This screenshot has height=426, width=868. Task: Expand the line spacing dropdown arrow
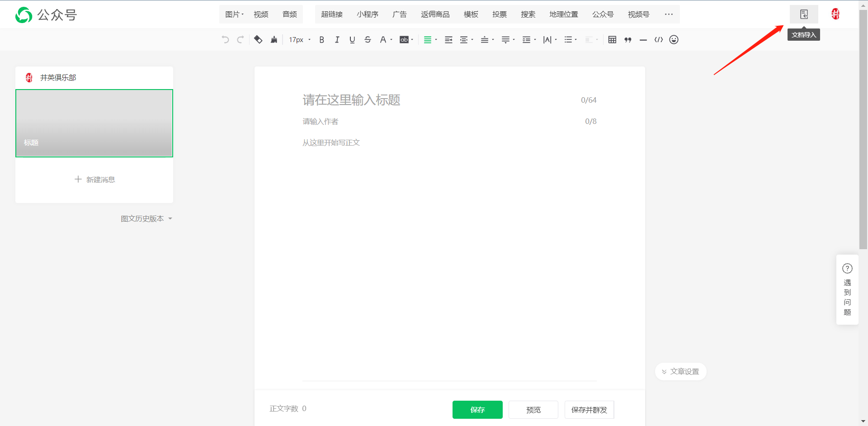(535, 40)
